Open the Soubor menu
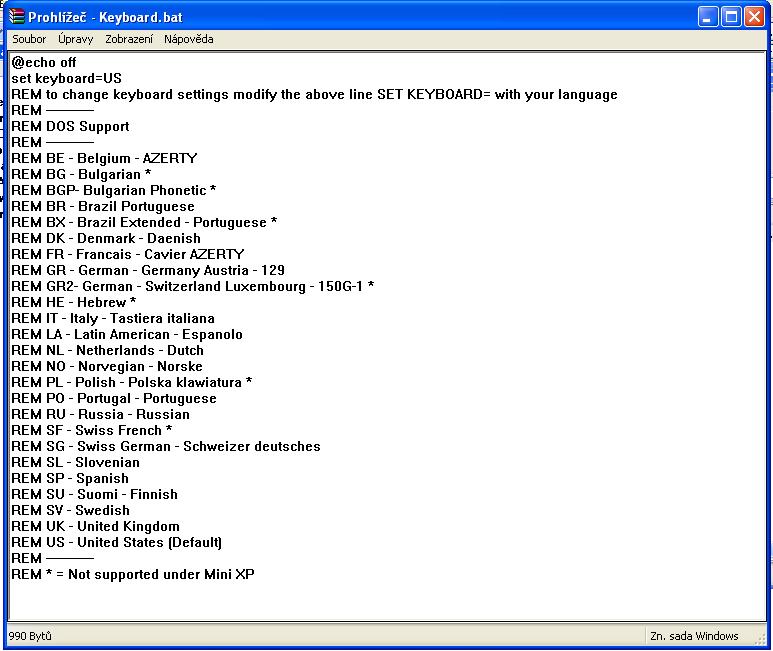The height and width of the screenshot is (651, 773). coord(29,39)
